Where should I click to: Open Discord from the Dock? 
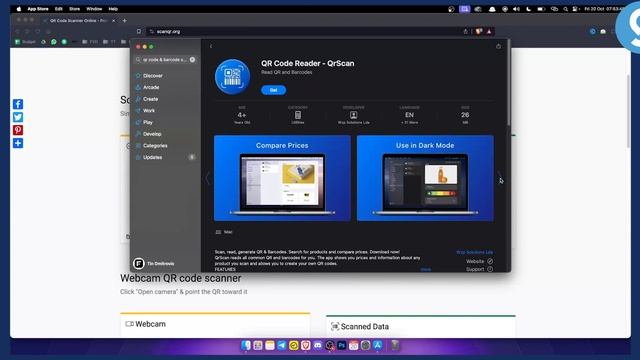(318, 346)
